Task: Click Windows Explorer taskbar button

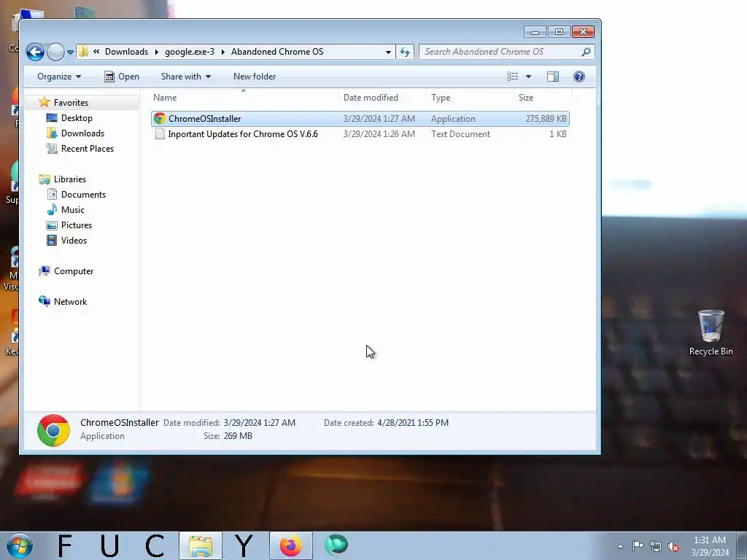Action: tap(200, 545)
